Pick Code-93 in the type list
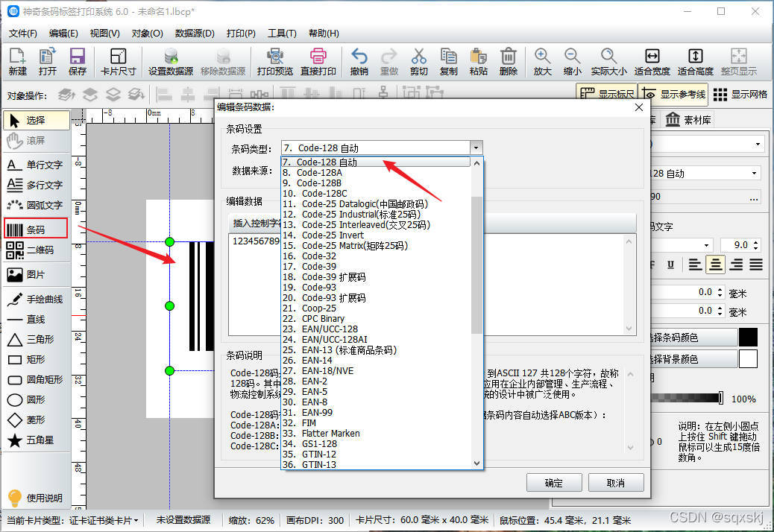This screenshot has height=532, width=774. click(x=377, y=288)
